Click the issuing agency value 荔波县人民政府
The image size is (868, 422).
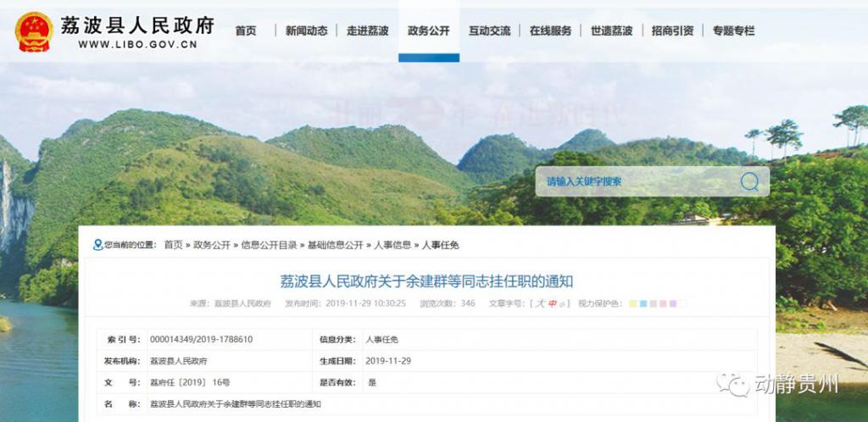tap(178, 361)
